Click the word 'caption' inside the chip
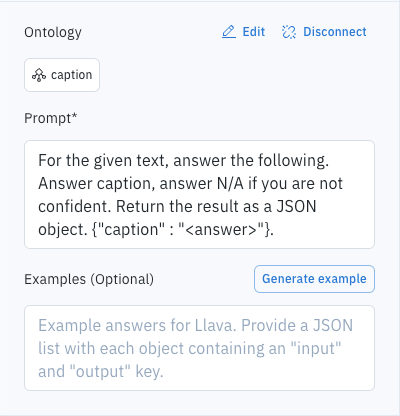Image resolution: width=400 pixels, height=416 pixels. [71, 75]
